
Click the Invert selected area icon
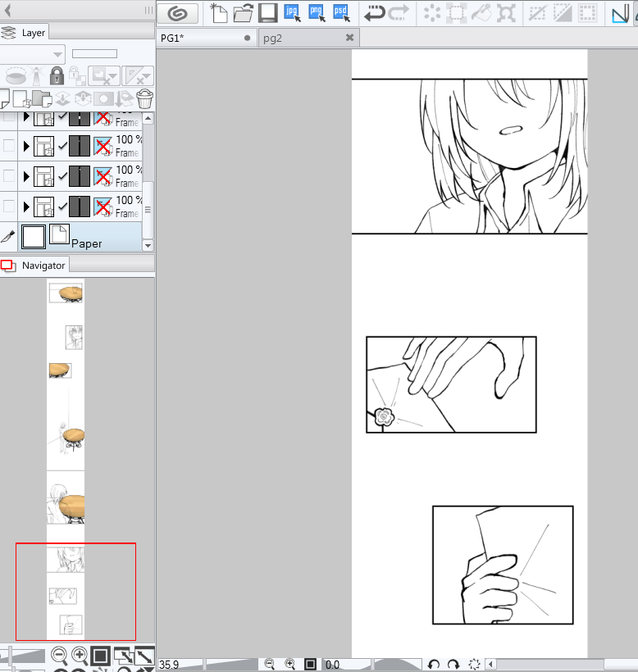(x=562, y=13)
